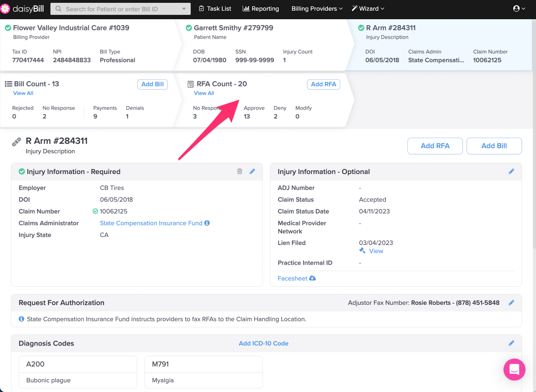Screen dimensions: 536x392
Task: Click the Bill Count list icon
Action: tap(8, 84)
